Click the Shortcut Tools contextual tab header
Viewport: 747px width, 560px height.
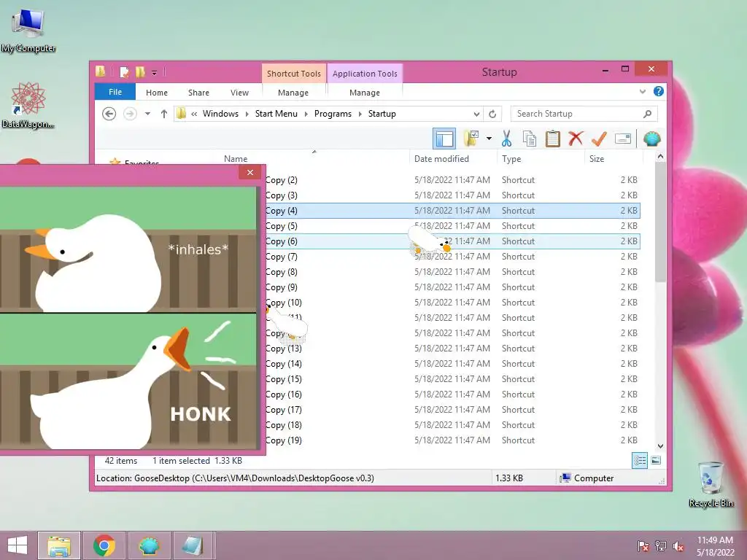(x=293, y=74)
